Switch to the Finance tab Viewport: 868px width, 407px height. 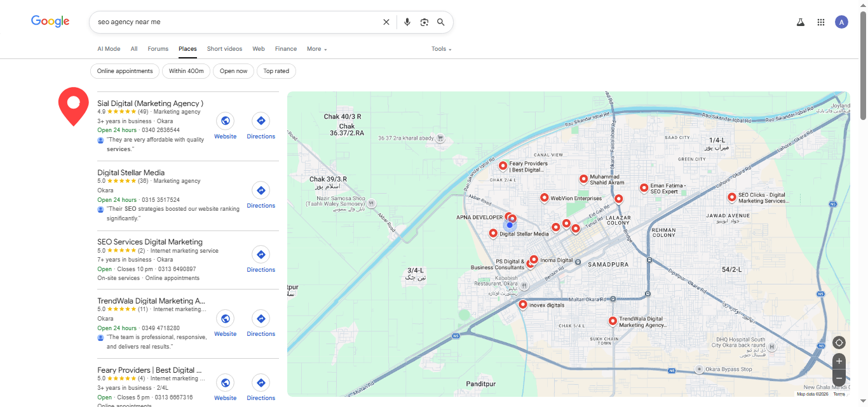286,49
